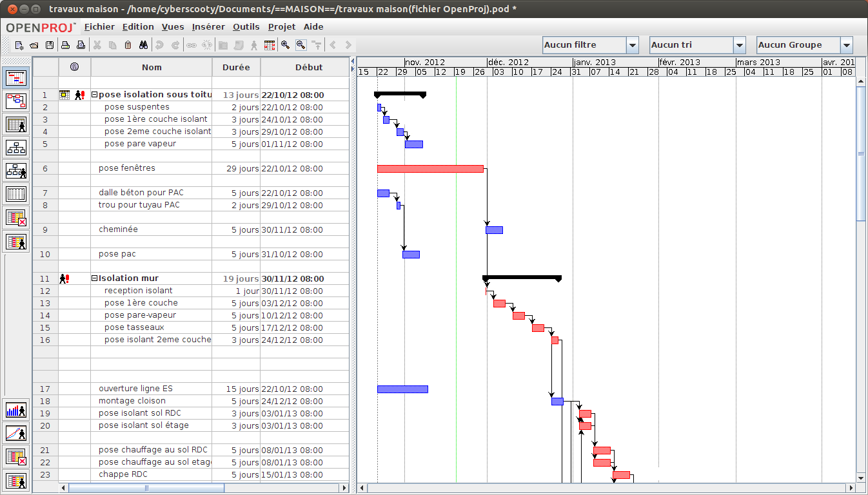Open the Resources view in the sidebar
The width and height of the screenshot is (868, 495).
coord(16,124)
